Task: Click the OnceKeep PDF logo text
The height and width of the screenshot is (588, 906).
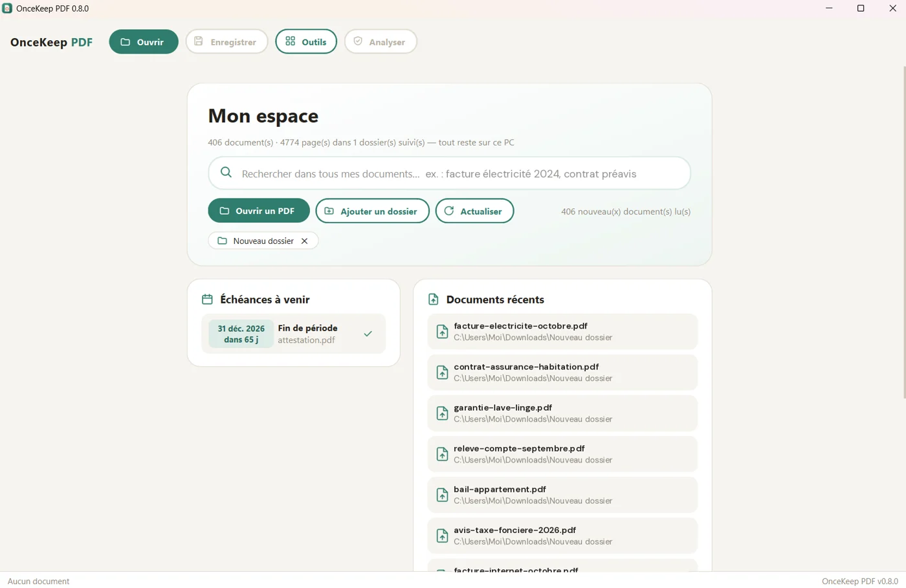Action: 51,42
